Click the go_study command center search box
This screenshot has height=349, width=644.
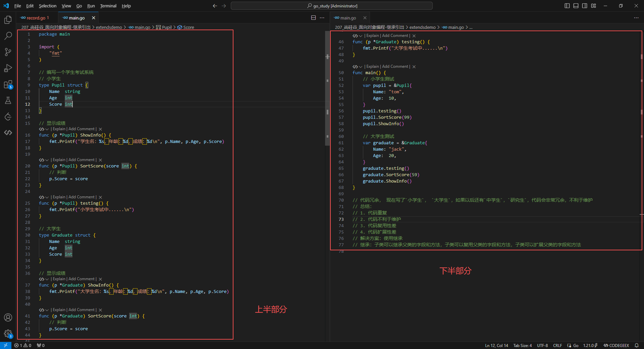[332, 6]
